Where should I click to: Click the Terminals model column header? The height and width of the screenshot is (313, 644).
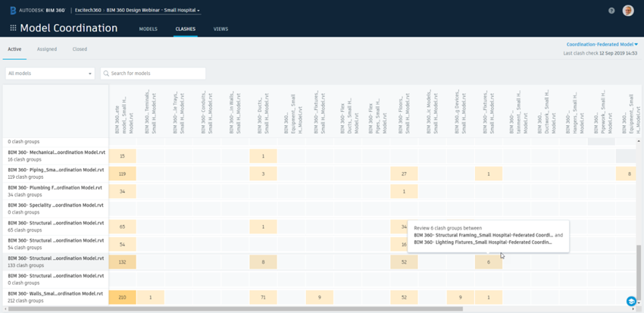click(x=150, y=111)
